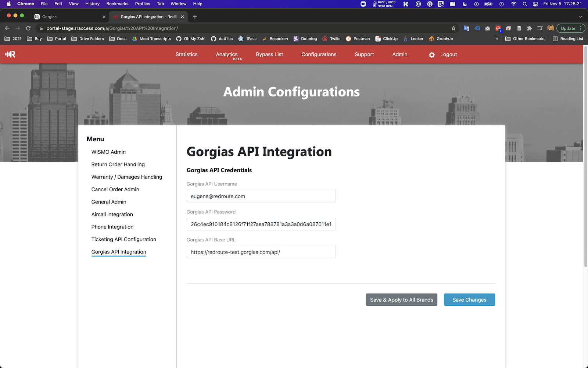Open the Reading List
588x368 pixels.
click(568, 39)
